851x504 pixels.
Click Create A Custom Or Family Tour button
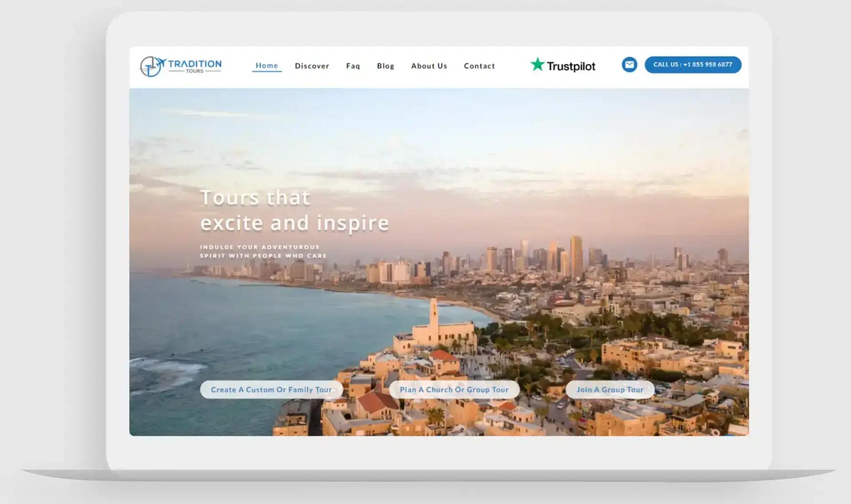coord(271,389)
